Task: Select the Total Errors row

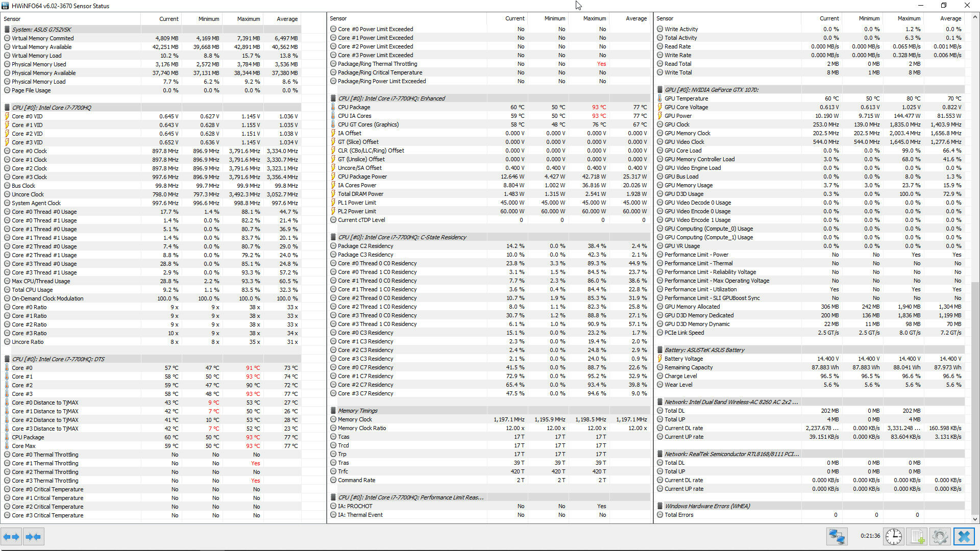Action: coord(811,515)
